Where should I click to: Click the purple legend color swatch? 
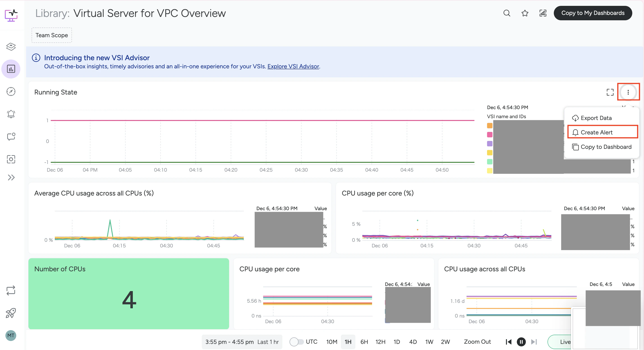(490, 143)
